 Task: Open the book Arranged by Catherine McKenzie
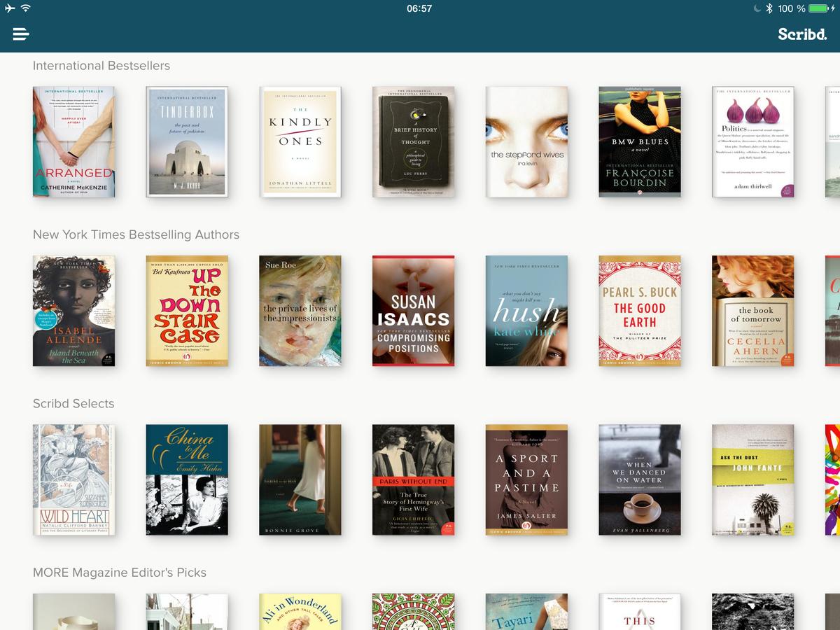click(x=73, y=142)
